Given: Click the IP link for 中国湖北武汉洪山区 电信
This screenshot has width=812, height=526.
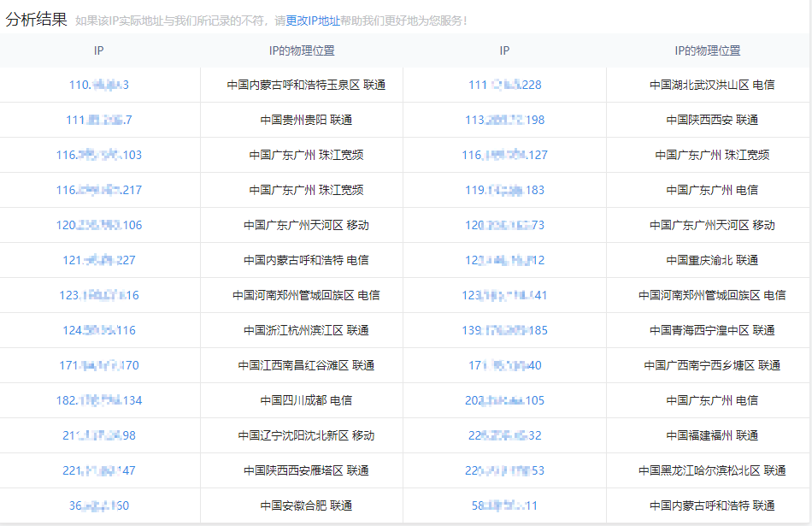Looking at the screenshot, I should tap(504, 85).
